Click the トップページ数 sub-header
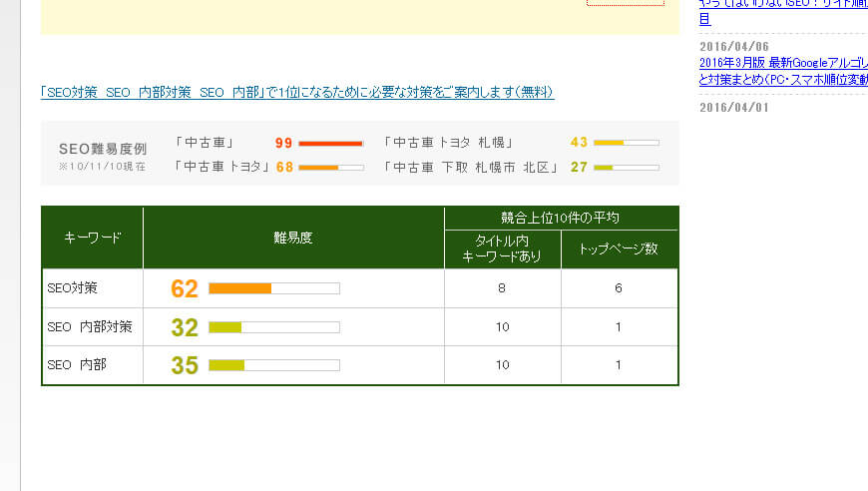The width and height of the screenshot is (868, 491). click(619, 249)
